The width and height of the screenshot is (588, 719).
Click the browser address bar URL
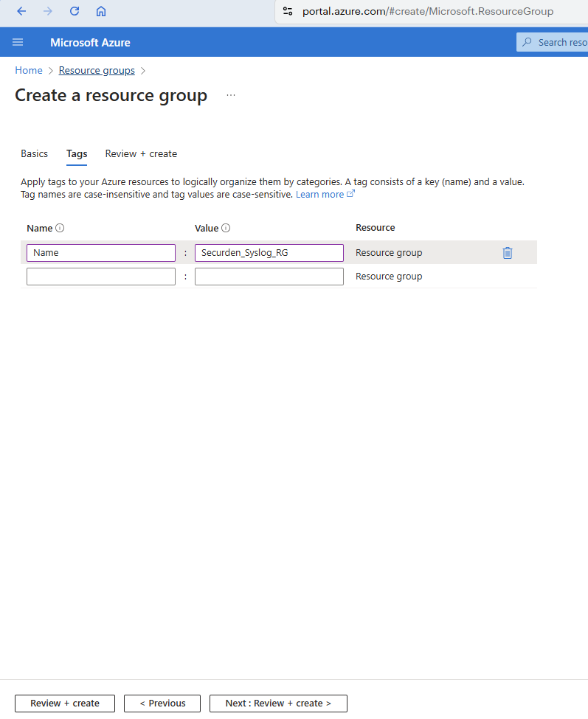[x=427, y=11]
